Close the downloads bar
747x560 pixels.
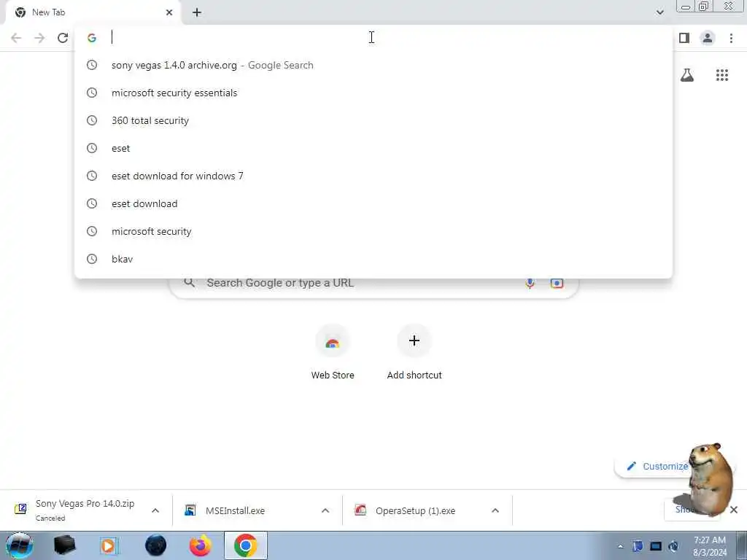coord(734,510)
